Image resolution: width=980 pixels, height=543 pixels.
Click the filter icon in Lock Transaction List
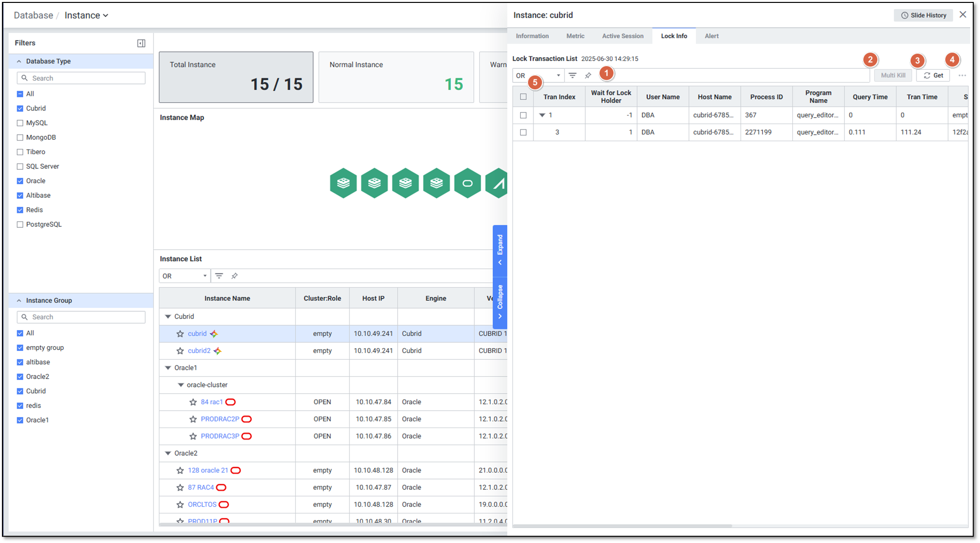(x=573, y=76)
